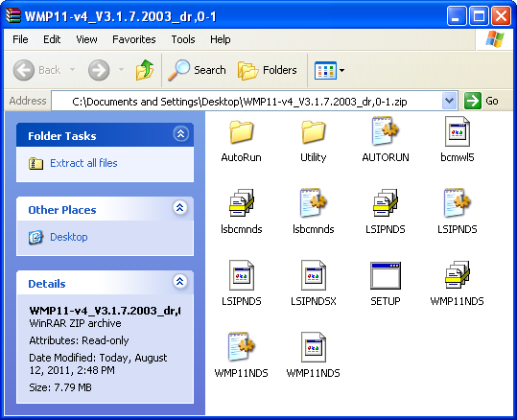Screen dimensions: 517x420
Task: Open the Back history dropdown arrow
Action: pos(72,70)
